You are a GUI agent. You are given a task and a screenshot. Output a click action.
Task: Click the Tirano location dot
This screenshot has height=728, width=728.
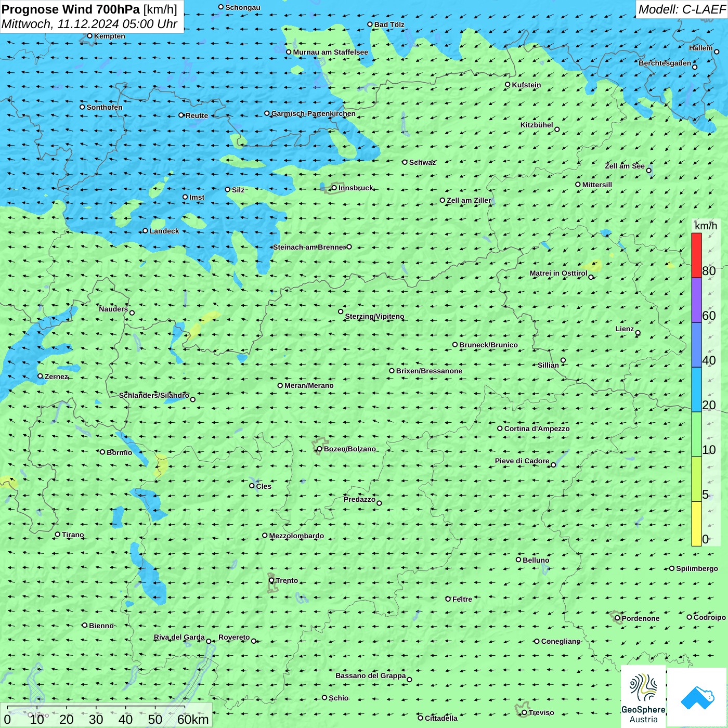click(x=58, y=534)
